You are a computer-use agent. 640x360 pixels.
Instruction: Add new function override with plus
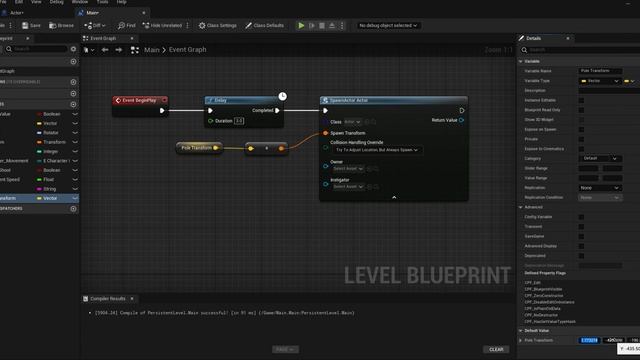point(73,82)
